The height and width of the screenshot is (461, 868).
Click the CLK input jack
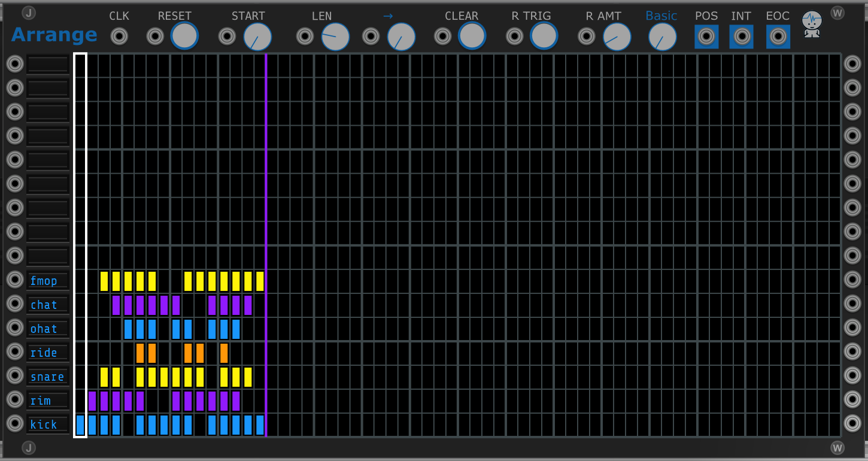(x=119, y=37)
